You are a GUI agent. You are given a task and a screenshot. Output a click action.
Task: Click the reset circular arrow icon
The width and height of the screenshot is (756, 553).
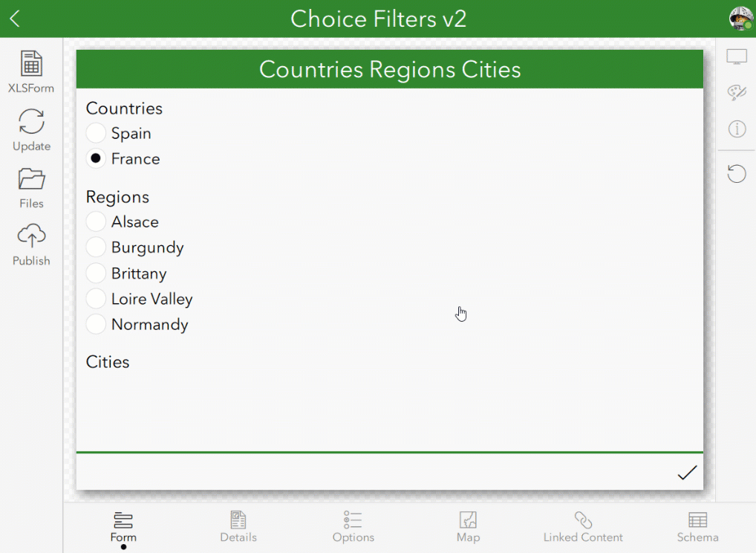737,174
